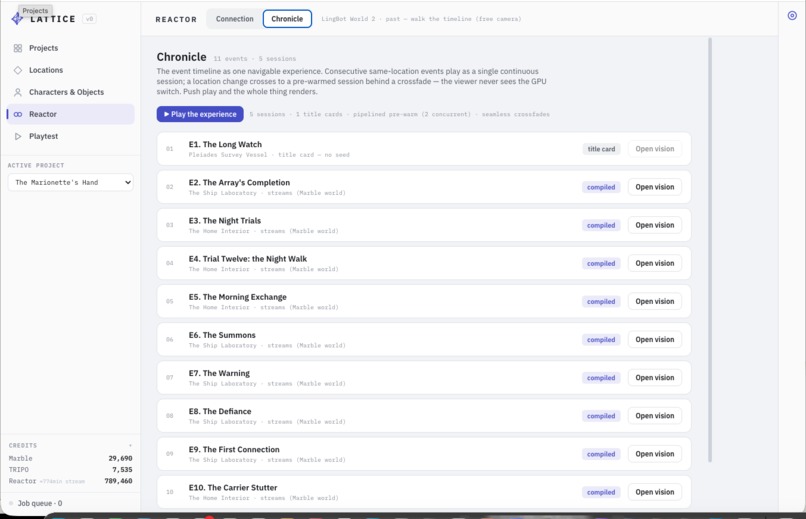Click the Characters & Objects person icon
The image size is (806, 519).
18,92
